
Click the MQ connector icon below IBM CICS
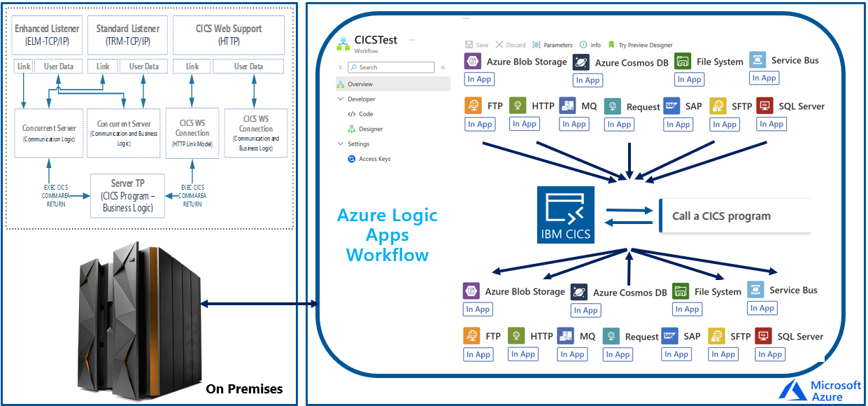pyautogui.click(x=566, y=336)
